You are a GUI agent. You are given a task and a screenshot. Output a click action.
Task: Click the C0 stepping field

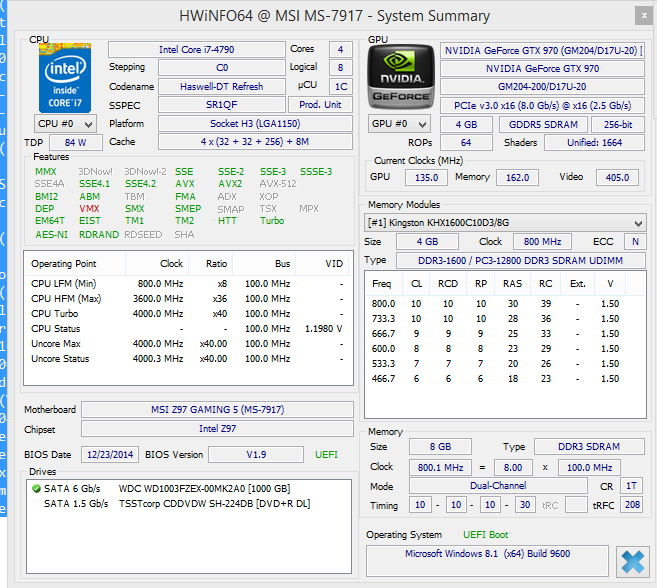pos(222,67)
